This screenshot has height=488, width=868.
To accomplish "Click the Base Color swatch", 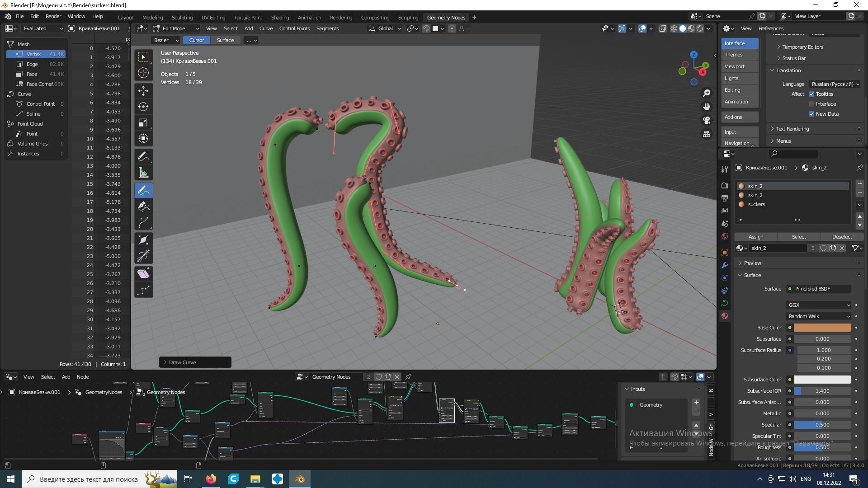I will click(x=822, y=328).
